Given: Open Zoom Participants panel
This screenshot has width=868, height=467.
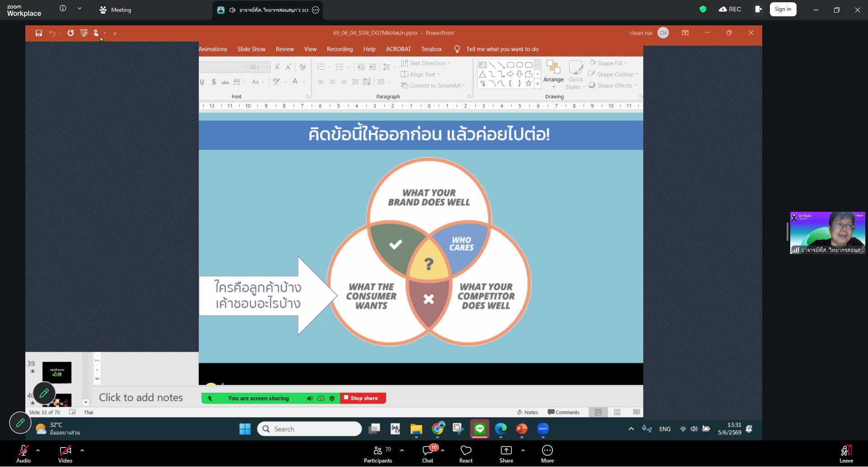Looking at the screenshot, I should point(378,454).
